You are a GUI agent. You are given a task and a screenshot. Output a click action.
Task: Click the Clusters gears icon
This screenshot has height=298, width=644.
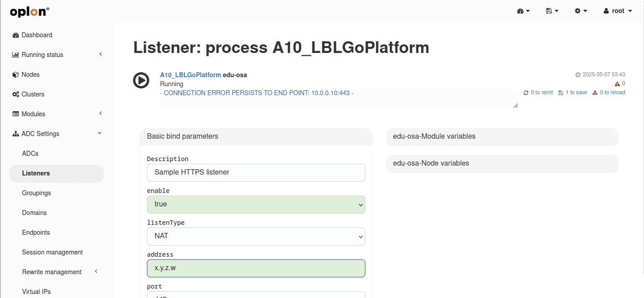pyautogui.click(x=16, y=94)
